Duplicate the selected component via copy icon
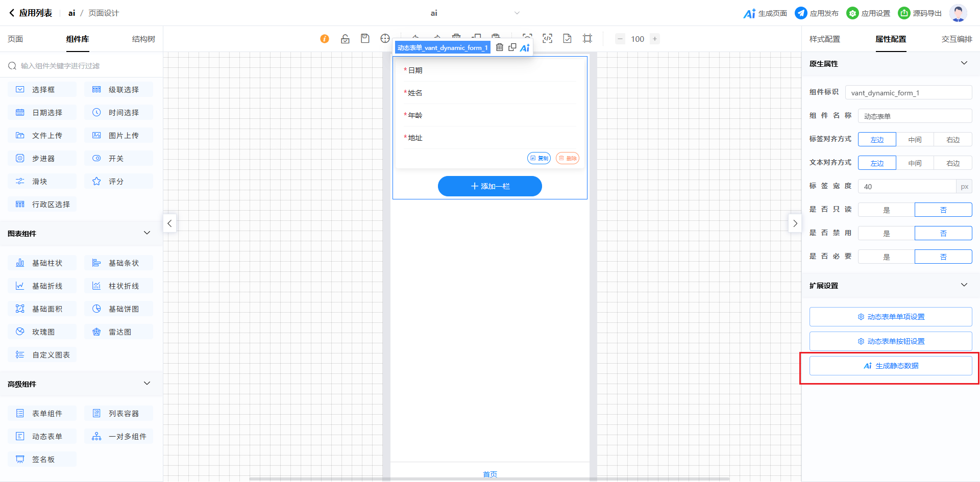The height and width of the screenshot is (482, 980). click(512, 47)
